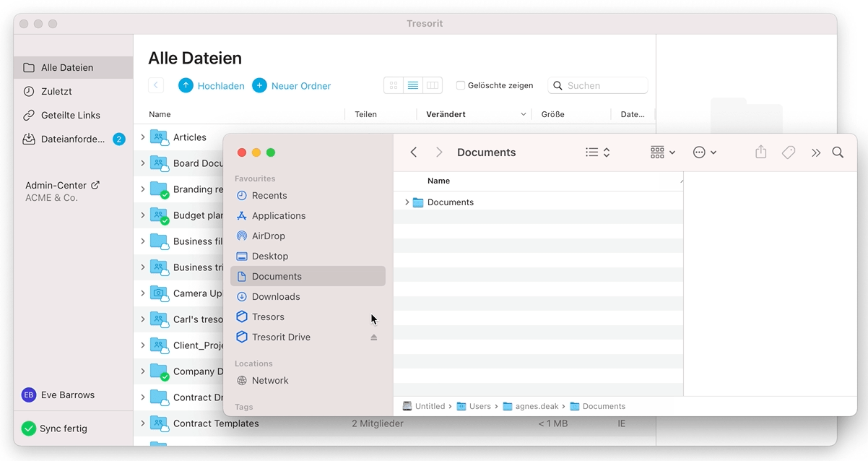Click Finder back arrow
Screen dimensions: 868x461
coord(414,152)
